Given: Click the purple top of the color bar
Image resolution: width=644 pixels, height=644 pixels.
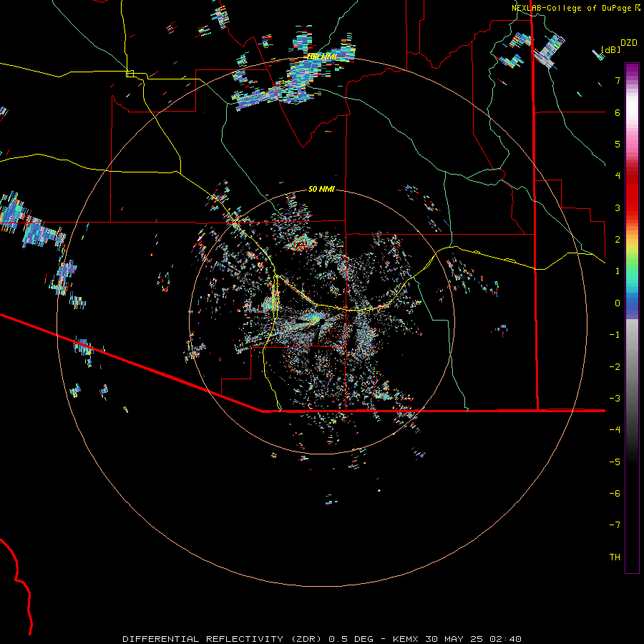Looking at the screenshot, I should (632, 69).
